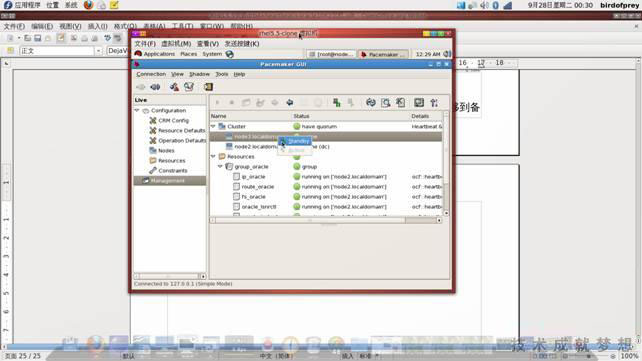Select Nodes in the configuration tree
This screenshot has width=642, height=361.
click(x=166, y=151)
